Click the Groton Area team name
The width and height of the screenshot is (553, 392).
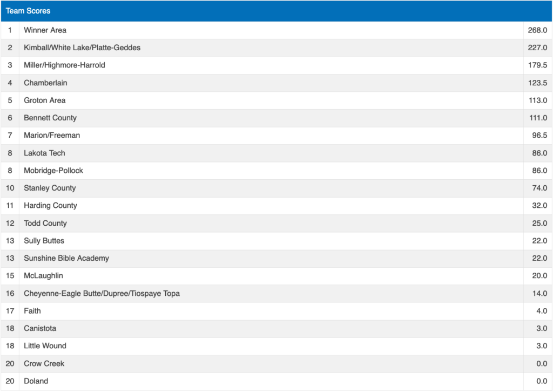click(46, 100)
